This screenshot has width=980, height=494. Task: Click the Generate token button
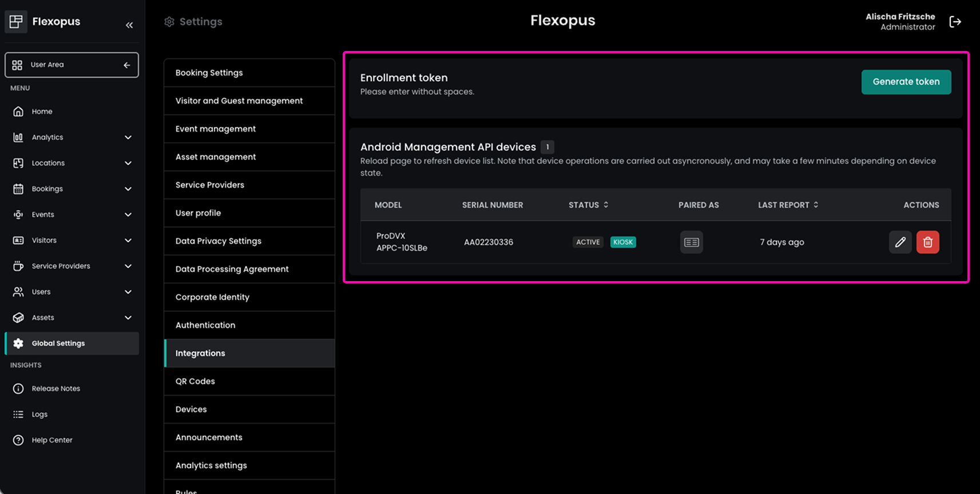[x=906, y=82]
